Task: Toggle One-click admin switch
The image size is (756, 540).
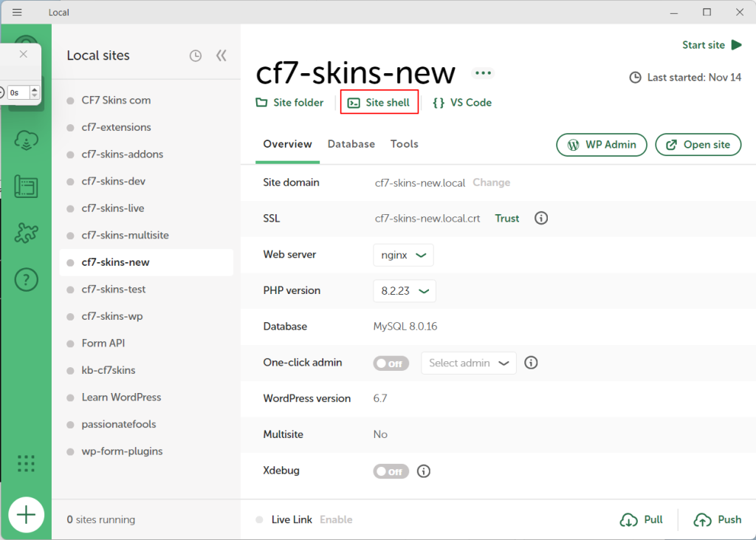Action: pos(391,363)
